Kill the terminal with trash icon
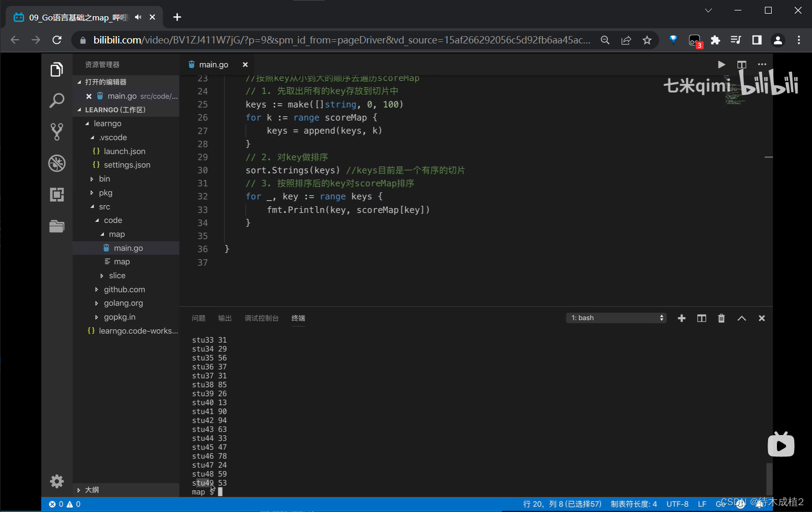The height and width of the screenshot is (512, 812). coord(721,318)
